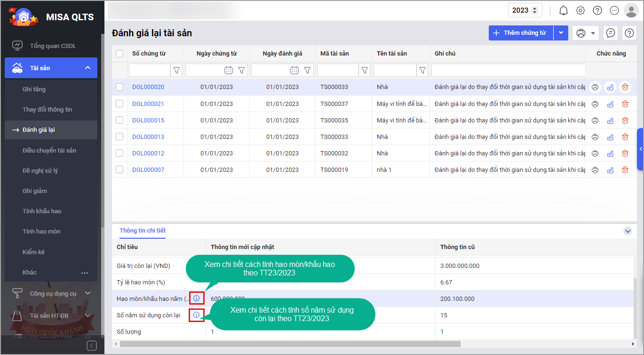The height and width of the screenshot is (355, 644).
Task: Click print icon for DGL000015 row
Action: click(595, 121)
